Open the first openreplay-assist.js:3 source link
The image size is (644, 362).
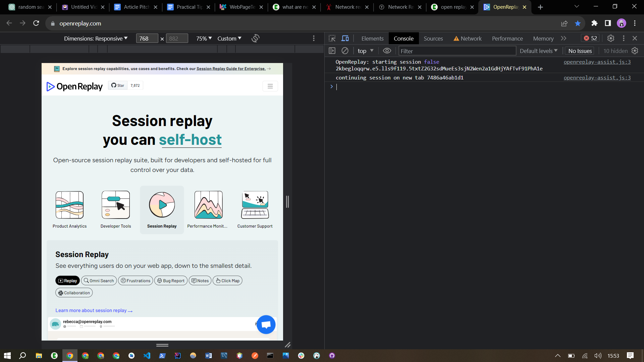pyautogui.click(x=597, y=62)
